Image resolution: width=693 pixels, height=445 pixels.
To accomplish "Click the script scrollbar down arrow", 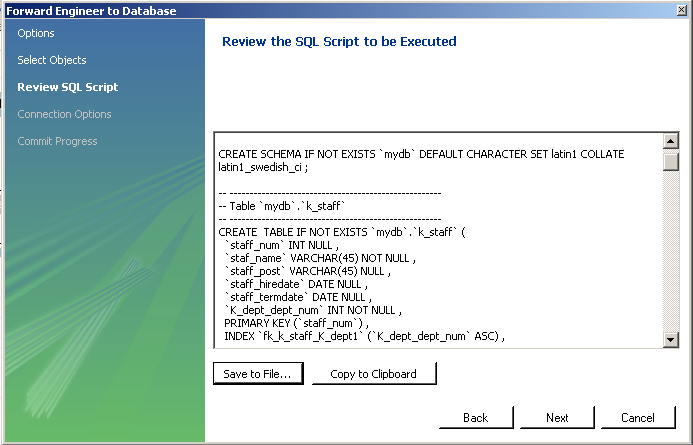I will click(x=671, y=339).
